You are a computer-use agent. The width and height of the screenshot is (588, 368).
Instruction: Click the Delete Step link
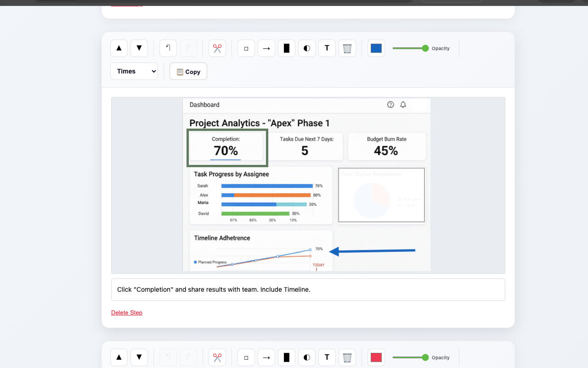pos(127,313)
